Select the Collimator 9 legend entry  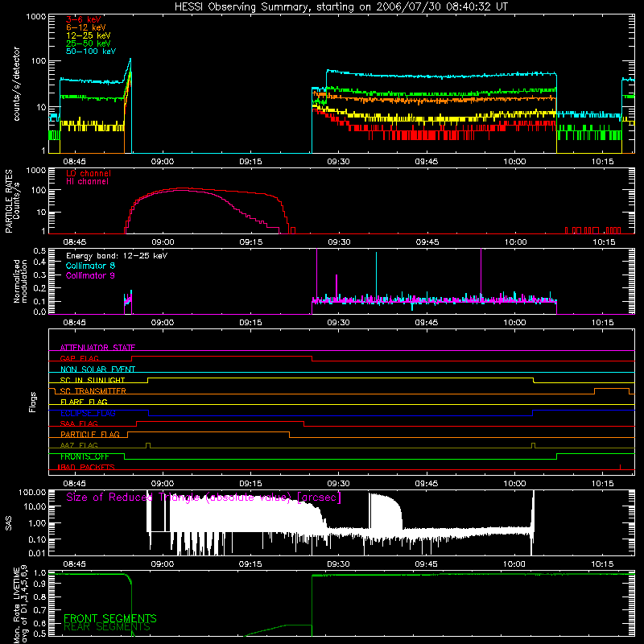(90, 275)
